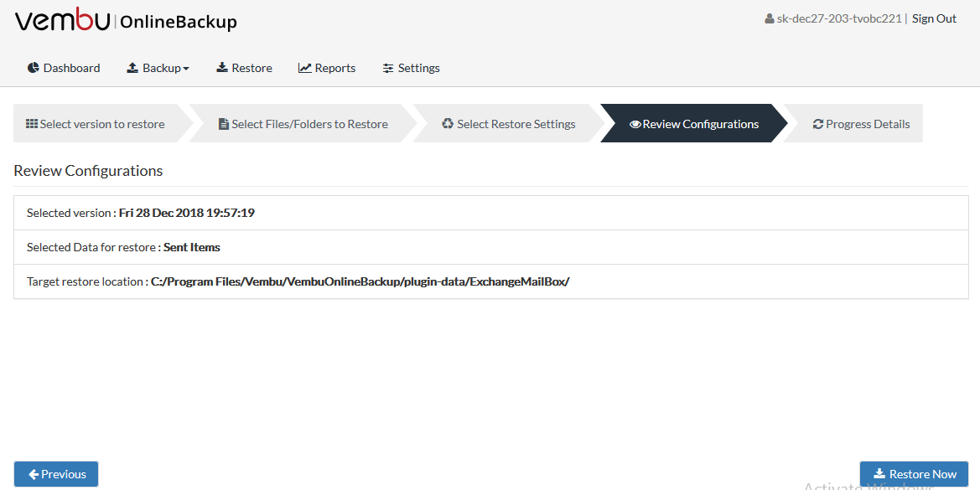Click the Dashboard pie chart icon

pyautogui.click(x=34, y=68)
